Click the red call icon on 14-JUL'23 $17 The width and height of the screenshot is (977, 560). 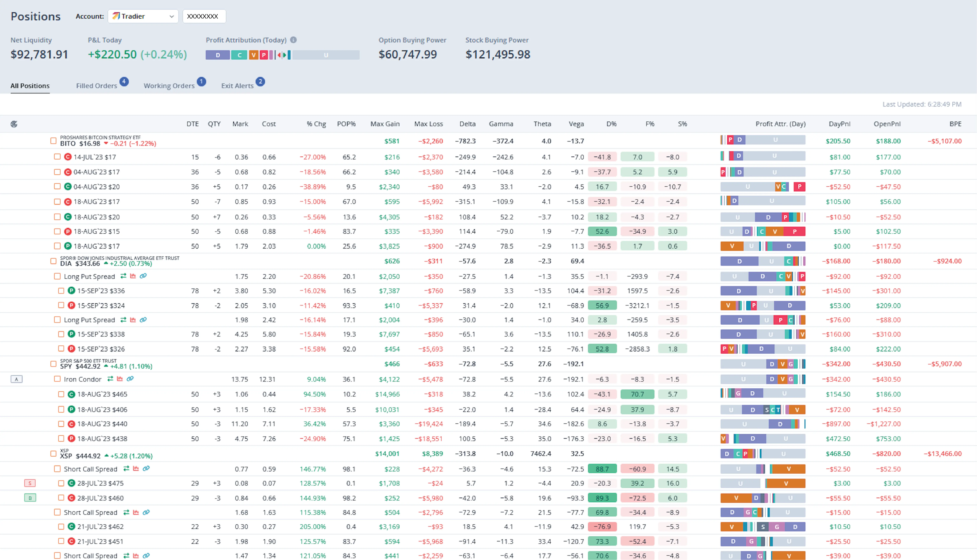pyautogui.click(x=68, y=157)
